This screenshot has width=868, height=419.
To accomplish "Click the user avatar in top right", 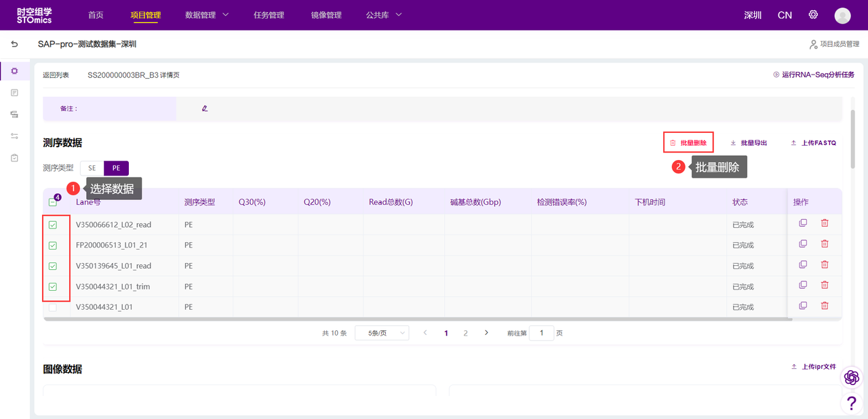I will tap(842, 16).
